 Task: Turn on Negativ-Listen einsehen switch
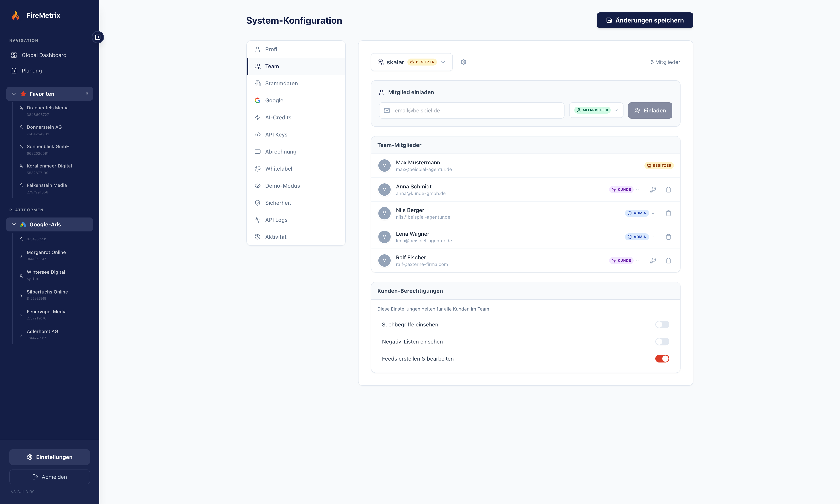(662, 342)
